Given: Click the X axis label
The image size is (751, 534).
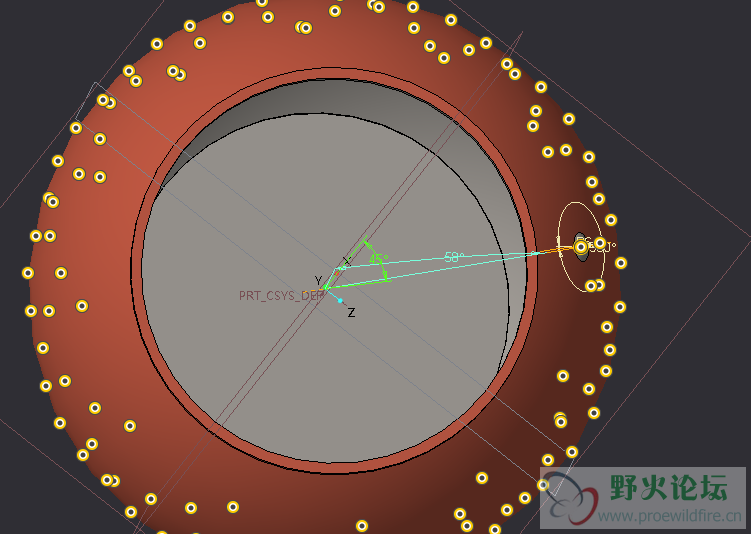Looking at the screenshot, I should [347, 261].
